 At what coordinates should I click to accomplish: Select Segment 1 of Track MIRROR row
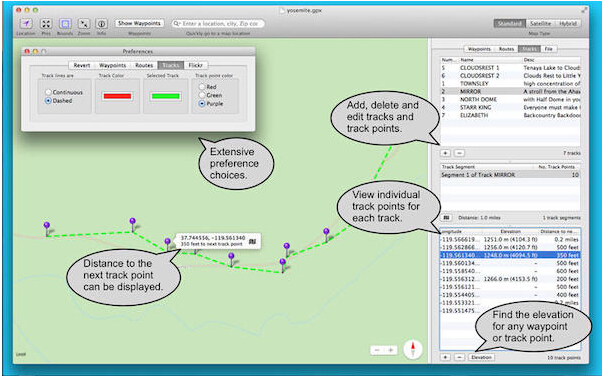pos(510,175)
